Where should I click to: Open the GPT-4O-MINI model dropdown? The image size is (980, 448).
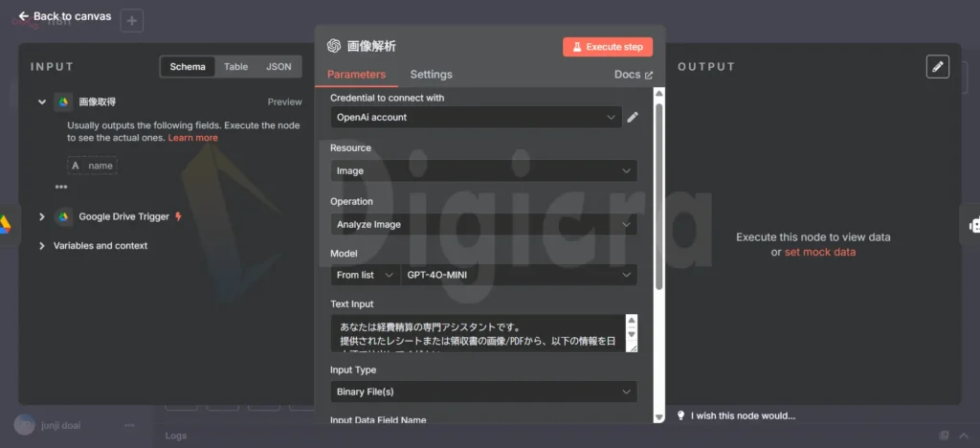(519, 275)
